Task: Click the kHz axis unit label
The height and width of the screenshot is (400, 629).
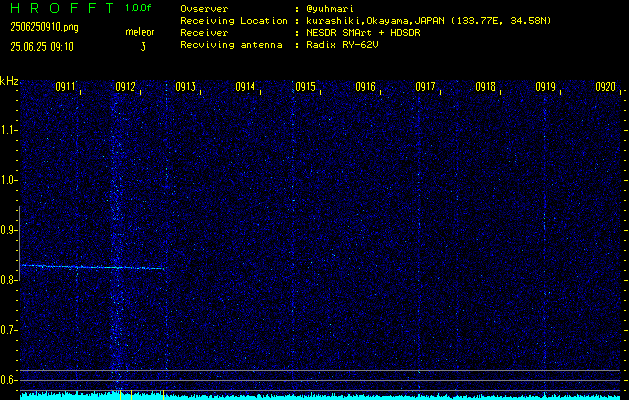Action: pos(9,81)
